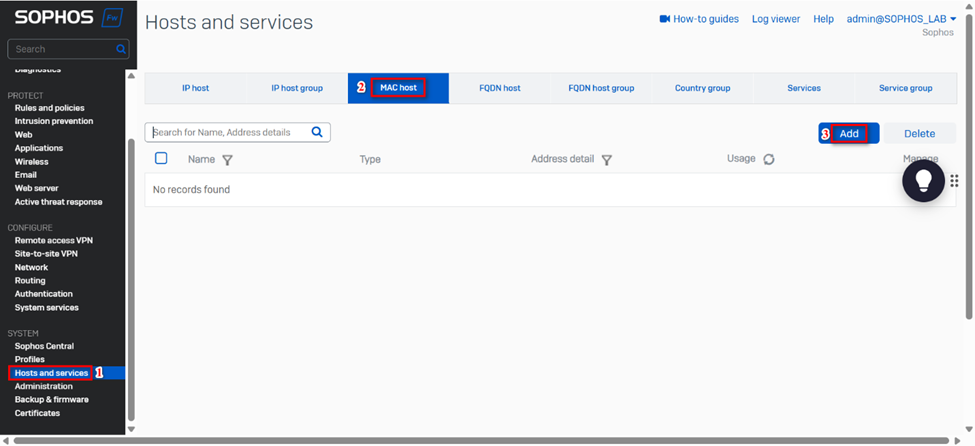Open How-to guides video icon
This screenshot has height=446, width=975.
pyautogui.click(x=665, y=19)
